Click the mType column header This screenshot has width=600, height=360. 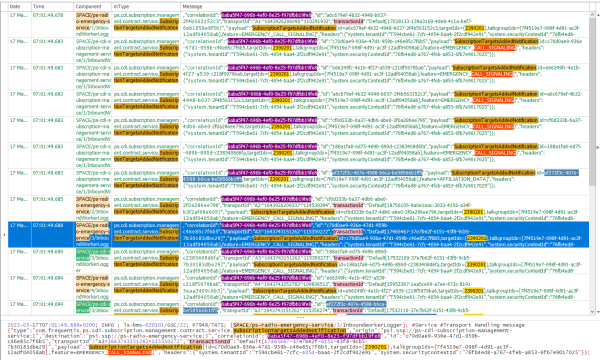pyautogui.click(x=146, y=7)
